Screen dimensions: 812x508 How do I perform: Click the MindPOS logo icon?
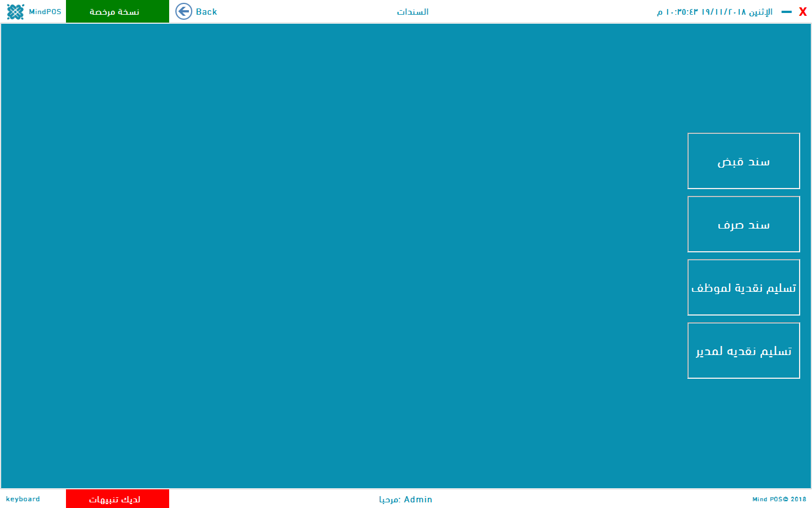pos(15,12)
